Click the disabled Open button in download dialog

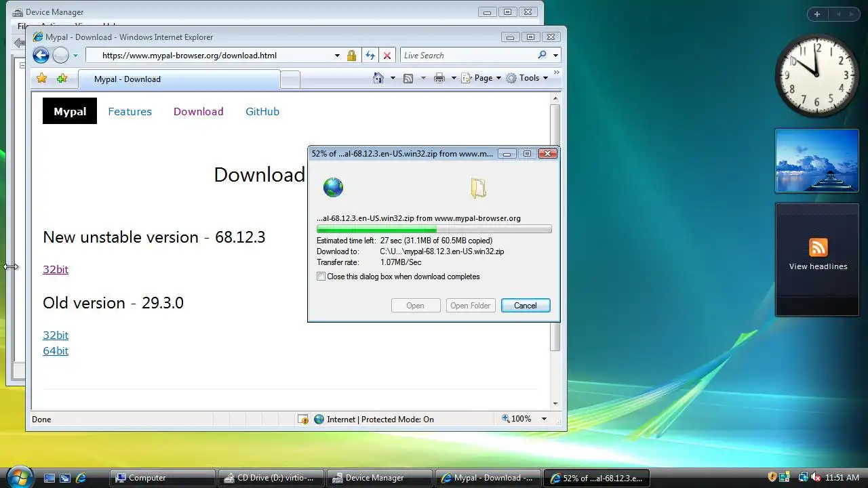(416, 306)
